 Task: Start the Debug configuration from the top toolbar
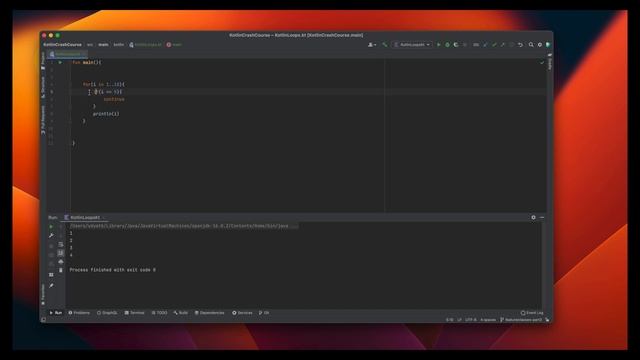[x=447, y=44]
